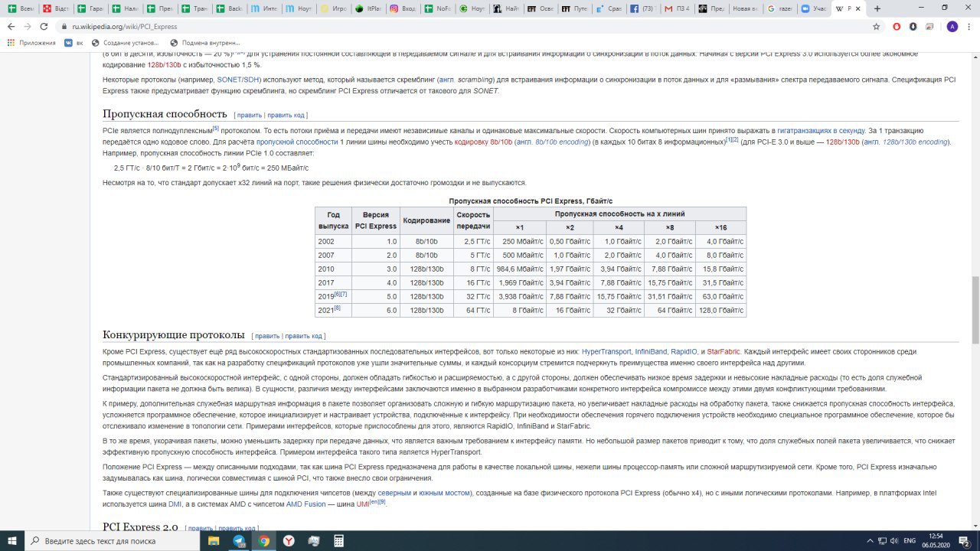
Task: Open the clock showing 12:54
Action: point(936,540)
